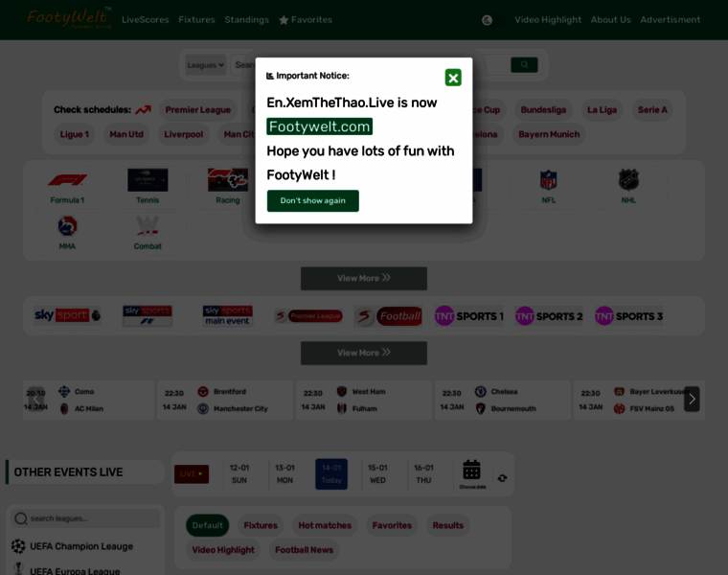Screen dimensions: 728x575
Task: Open Sky Sports Main Event channel
Action: pos(228,316)
